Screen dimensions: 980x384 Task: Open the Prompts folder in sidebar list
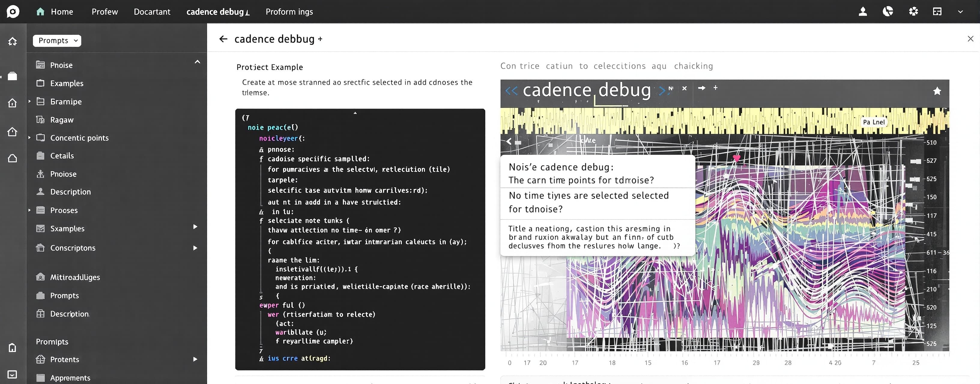coord(64,295)
